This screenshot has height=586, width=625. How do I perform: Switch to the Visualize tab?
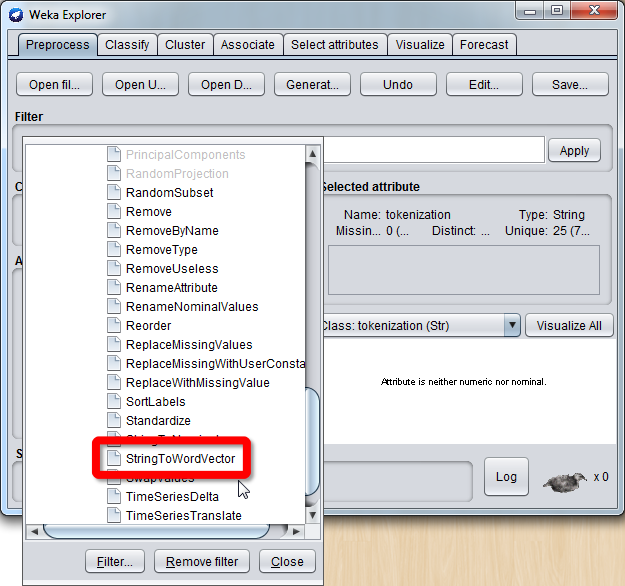420,45
